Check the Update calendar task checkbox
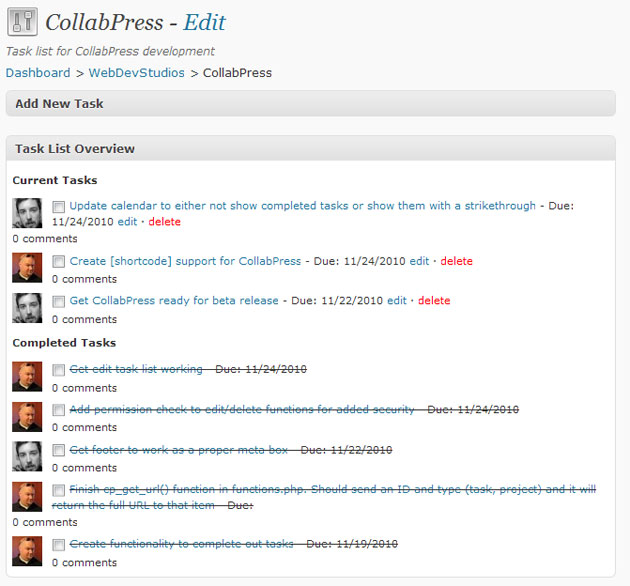 pyautogui.click(x=59, y=207)
